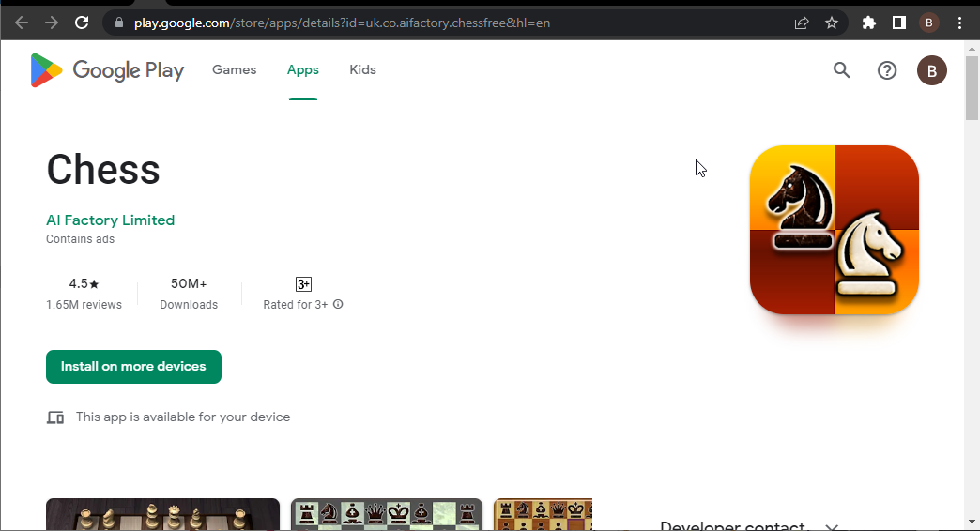Click the scrollbar down arrow
This screenshot has height=531, width=980.
click(x=972, y=522)
